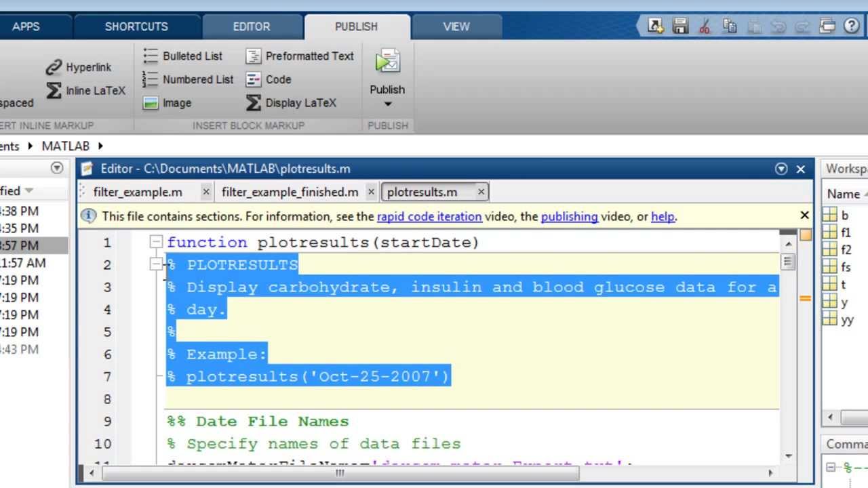868x488 pixels.
Task: Click the Publish document icon
Action: 387,61
